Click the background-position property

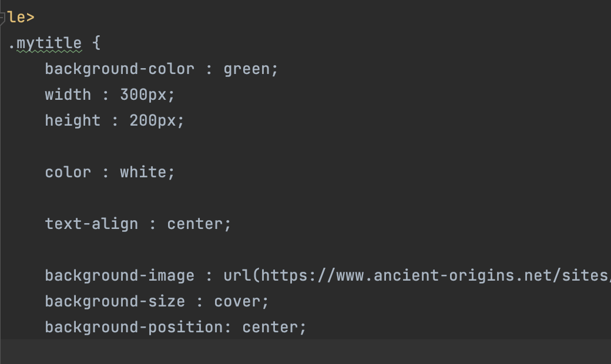133,327
